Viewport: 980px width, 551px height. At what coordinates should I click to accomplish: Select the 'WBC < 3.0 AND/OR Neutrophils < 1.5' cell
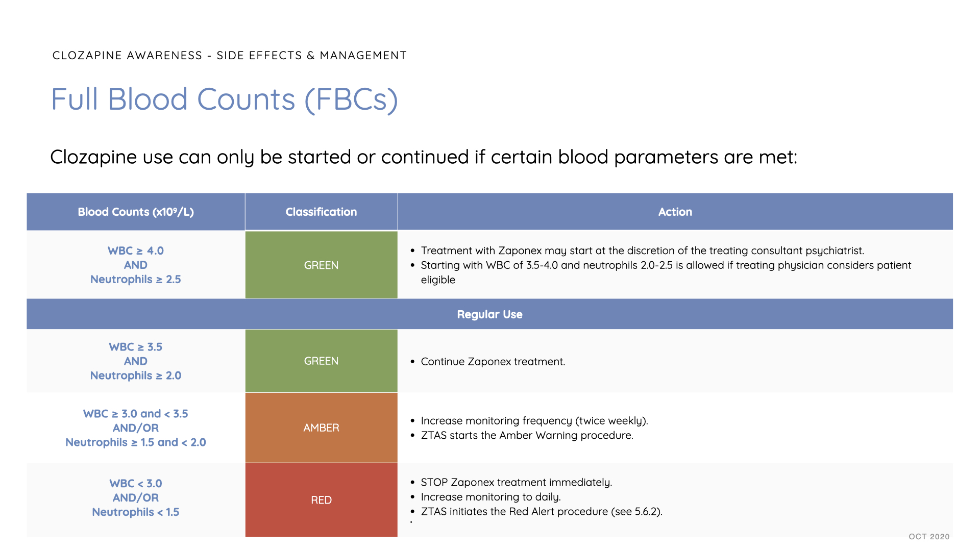136,497
